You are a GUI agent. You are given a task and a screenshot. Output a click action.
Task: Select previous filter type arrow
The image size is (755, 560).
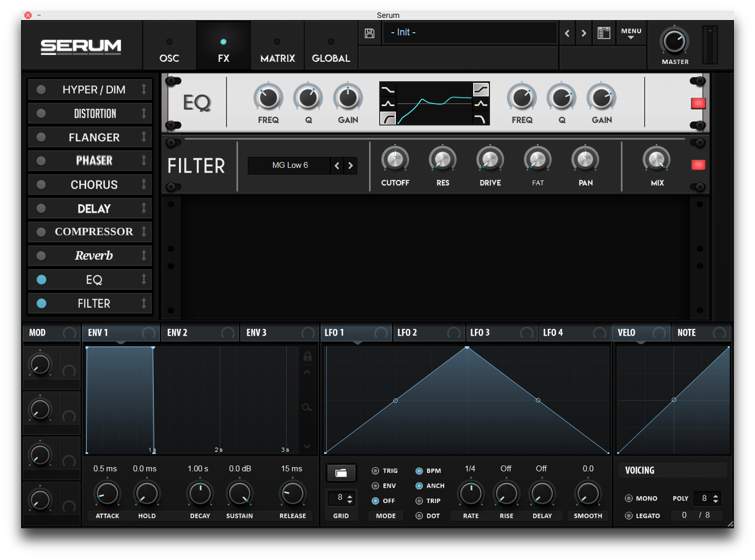337,166
